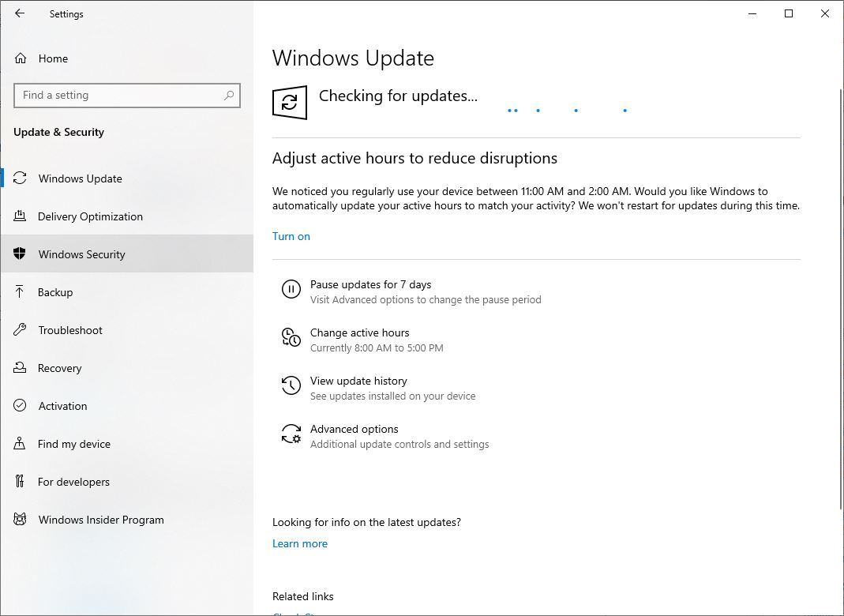
Task: Open Change active hours option
Action: [359, 332]
